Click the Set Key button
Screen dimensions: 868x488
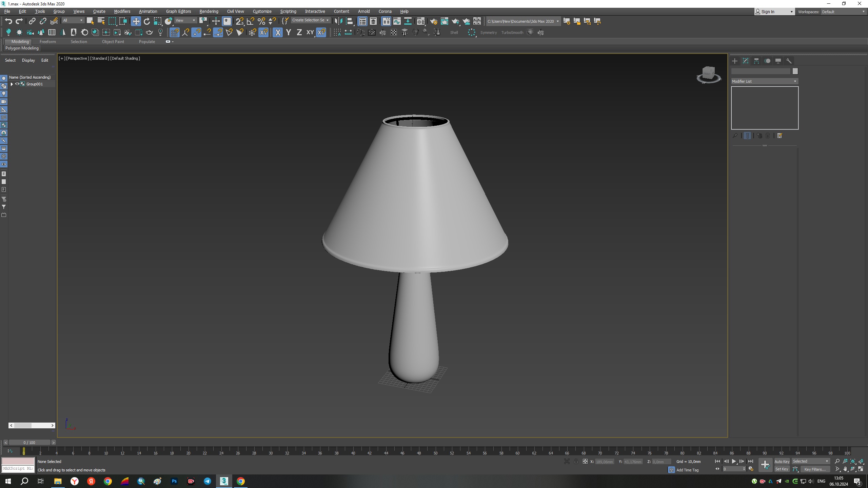click(x=782, y=469)
